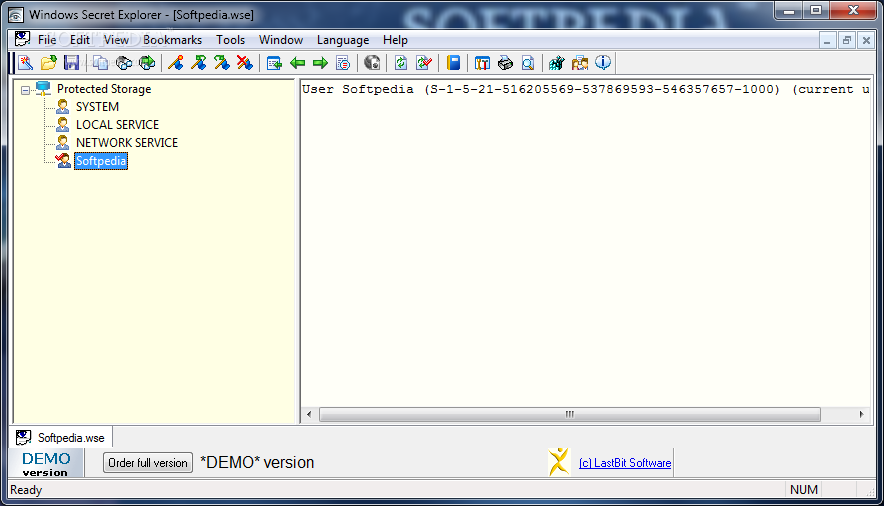The height and width of the screenshot is (506, 884).
Task: Restore the inner document window
Action: pyautogui.click(x=847, y=40)
